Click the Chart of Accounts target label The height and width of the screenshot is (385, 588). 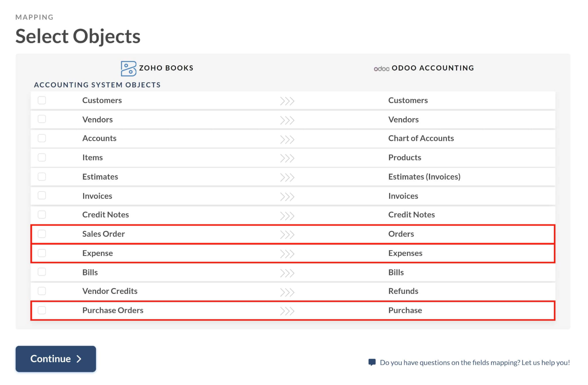click(x=421, y=138)
